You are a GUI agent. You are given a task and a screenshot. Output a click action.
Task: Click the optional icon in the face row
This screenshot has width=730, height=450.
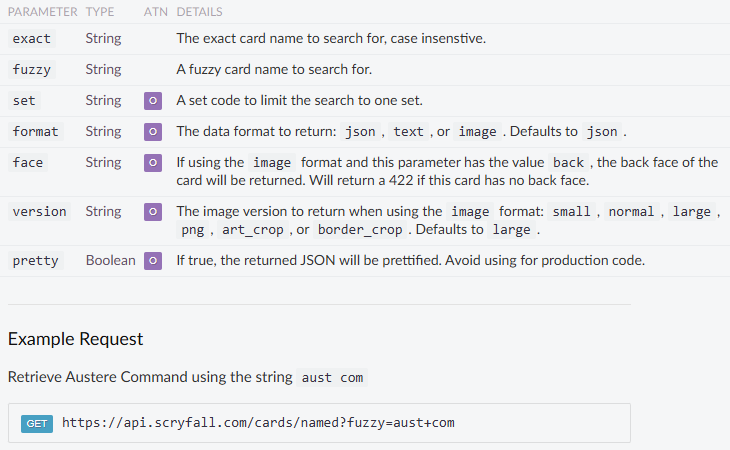(x=153, y=162)
